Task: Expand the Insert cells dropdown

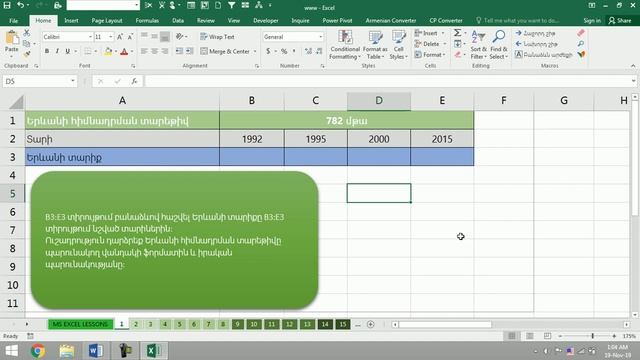Action: coord(443,33)
